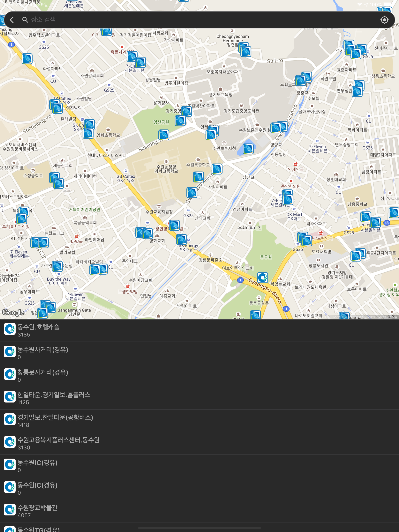Tap bus stop marker near 가보렌 북문점

tap(57, 266)
